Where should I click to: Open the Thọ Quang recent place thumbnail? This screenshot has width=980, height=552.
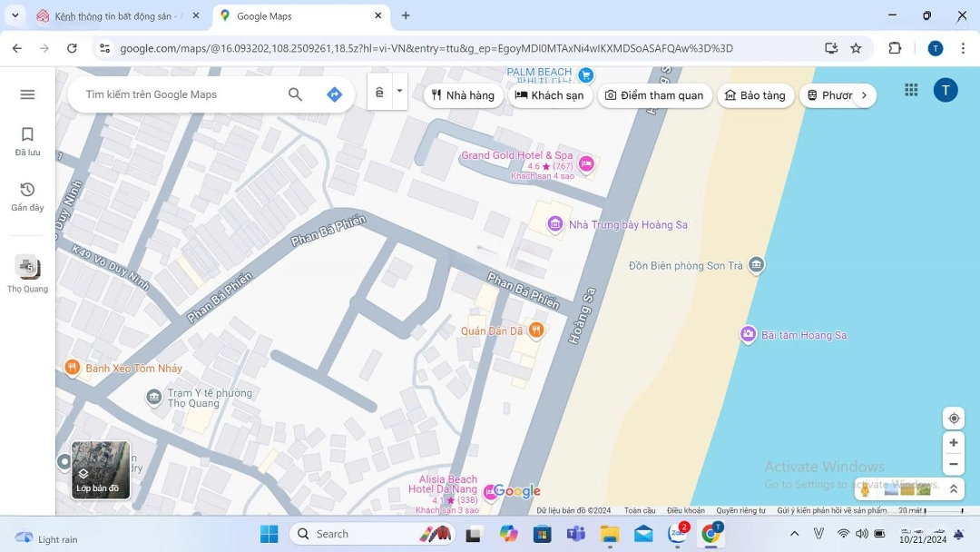pos(27,274)
